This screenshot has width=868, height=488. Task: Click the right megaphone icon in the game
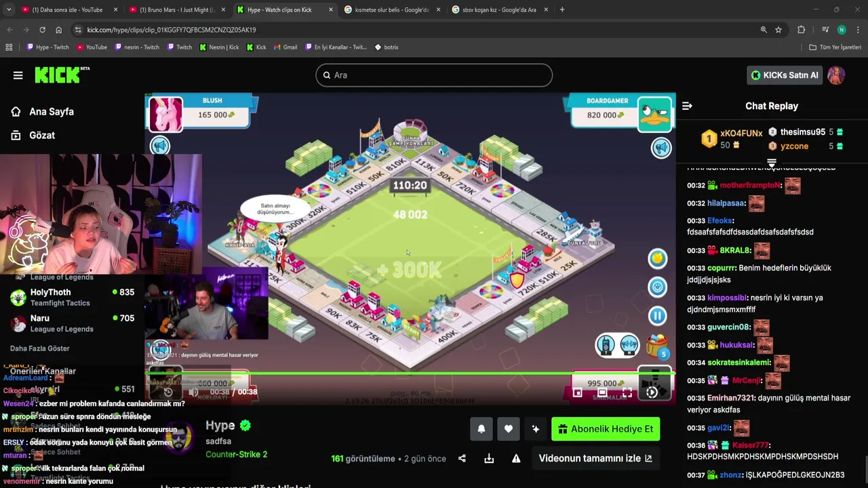click(x=661, y=148)
